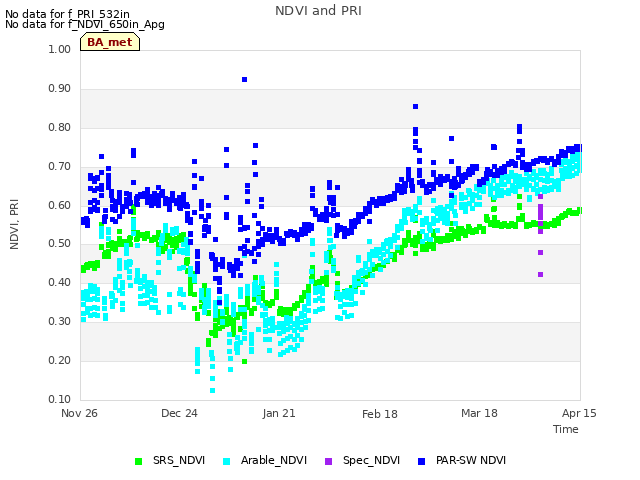Screen dimensions: 640x480
Task: Click the lowest purple Spec_NDVI point near 0.42
Action: [540, 275]
